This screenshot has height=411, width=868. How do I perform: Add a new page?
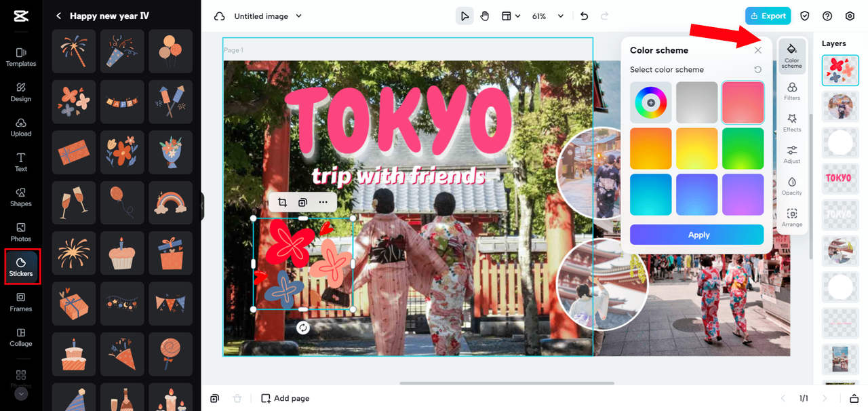[x=285, y=398]
